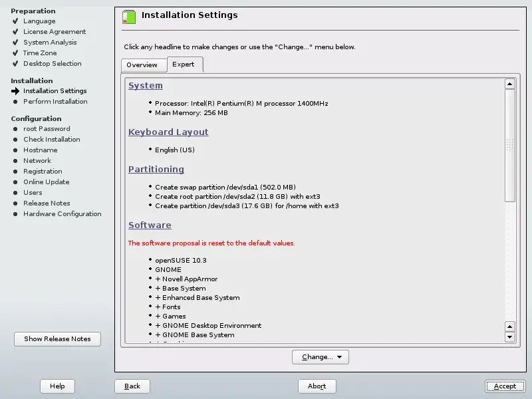532x399 pixels.
Task: Click the checkmark next to Language
Action: 15,21
